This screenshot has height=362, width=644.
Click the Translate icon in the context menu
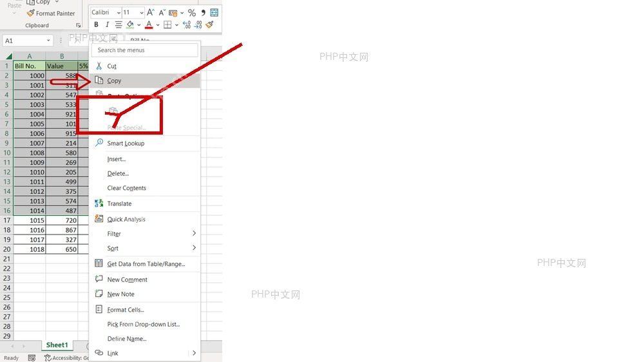pos(99,203)
